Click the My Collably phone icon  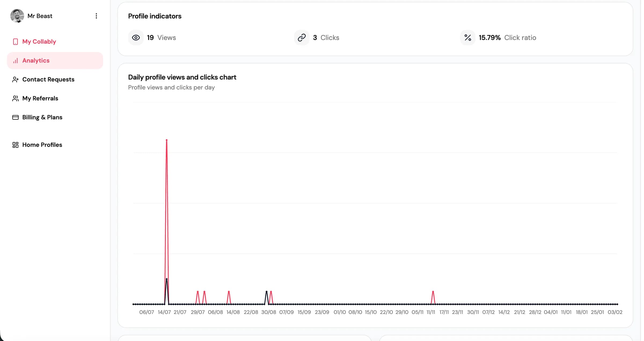(16, 42)
